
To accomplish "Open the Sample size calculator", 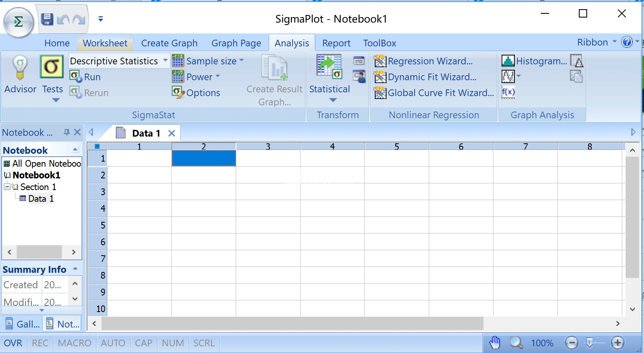I will tap(208, 61).
